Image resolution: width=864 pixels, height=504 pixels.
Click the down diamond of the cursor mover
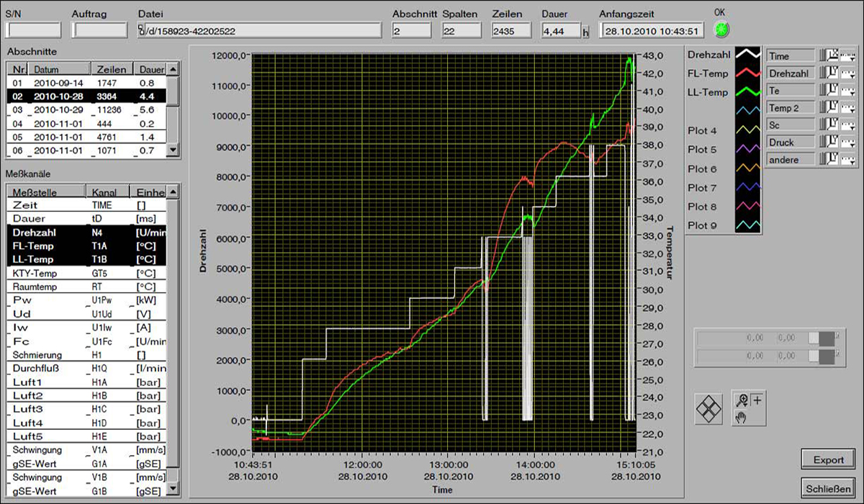click(x=708, y=417)
